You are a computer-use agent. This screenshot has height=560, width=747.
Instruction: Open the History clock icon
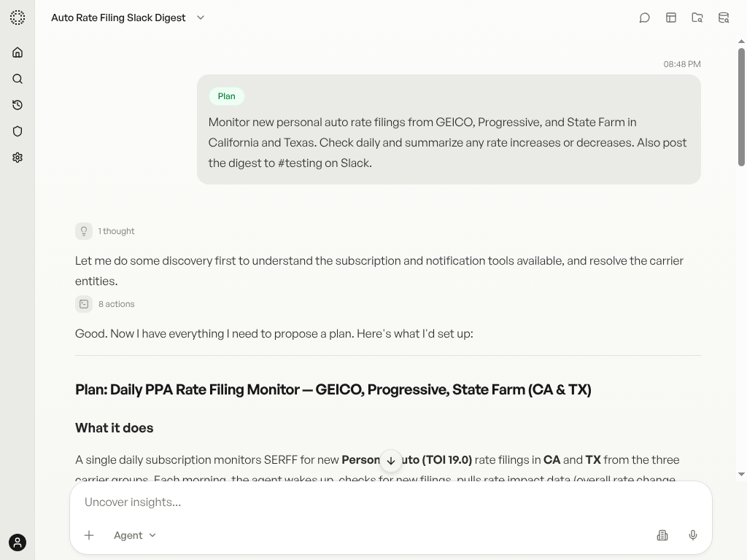click(x=18, y=105)
